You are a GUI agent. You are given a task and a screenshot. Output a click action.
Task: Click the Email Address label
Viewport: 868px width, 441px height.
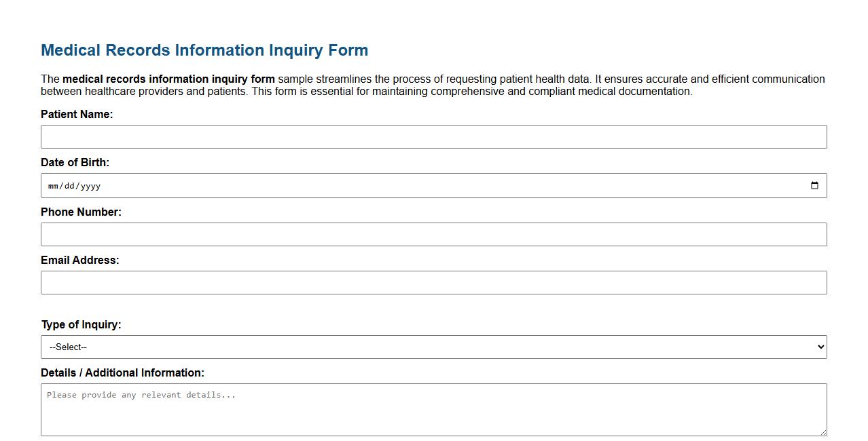coord(80,260)
